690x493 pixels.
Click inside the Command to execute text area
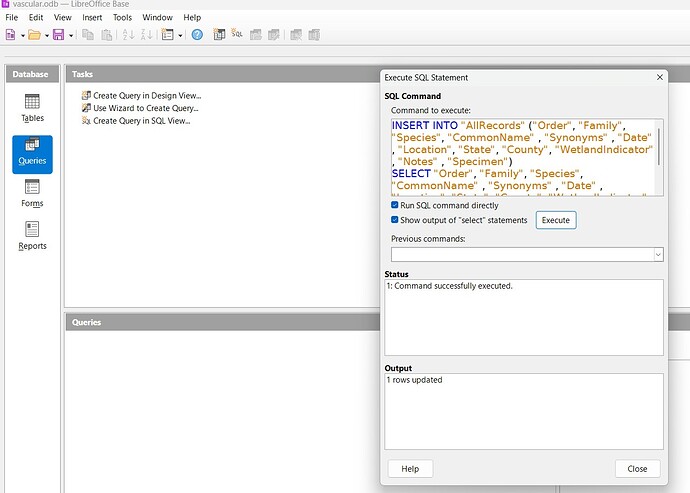(522, 157)
